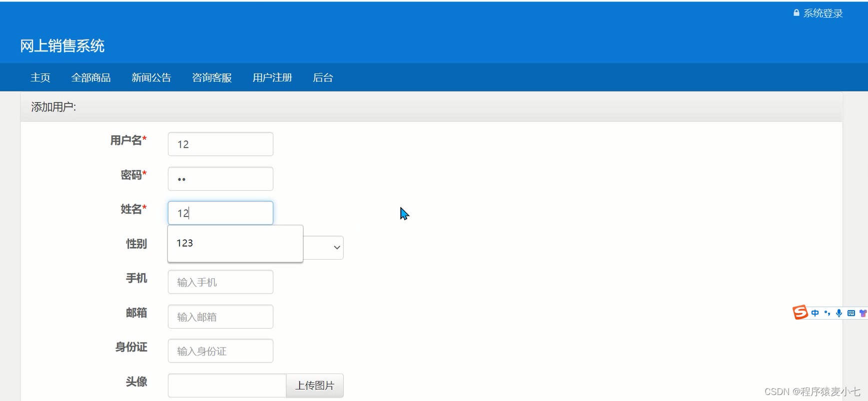868x401 pixels.
Task: Click the 添加用户: panel heading
Action: [x=53, y=107]
